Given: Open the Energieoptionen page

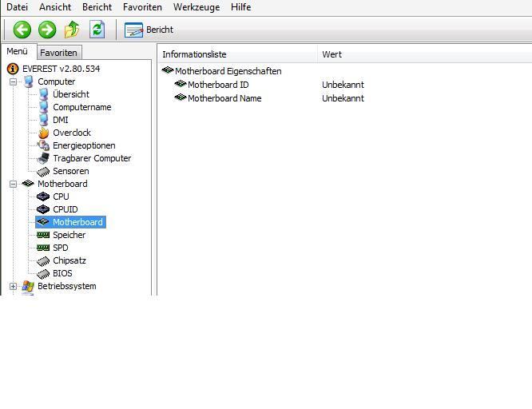Looking at the screenshot, I should pos(84,145).
